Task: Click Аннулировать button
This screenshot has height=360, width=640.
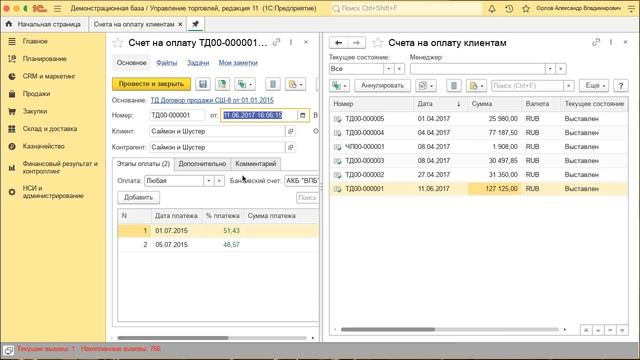Action: [382, 86]
